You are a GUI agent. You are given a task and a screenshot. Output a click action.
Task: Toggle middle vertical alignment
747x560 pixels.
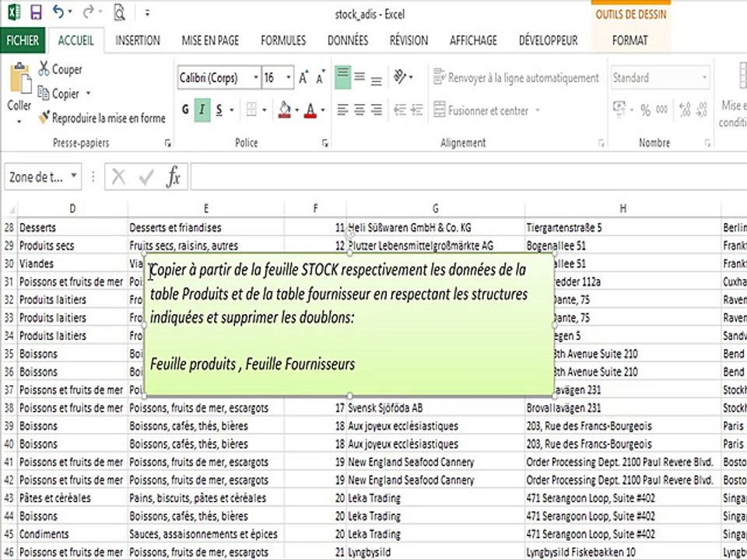coord(359,77)
